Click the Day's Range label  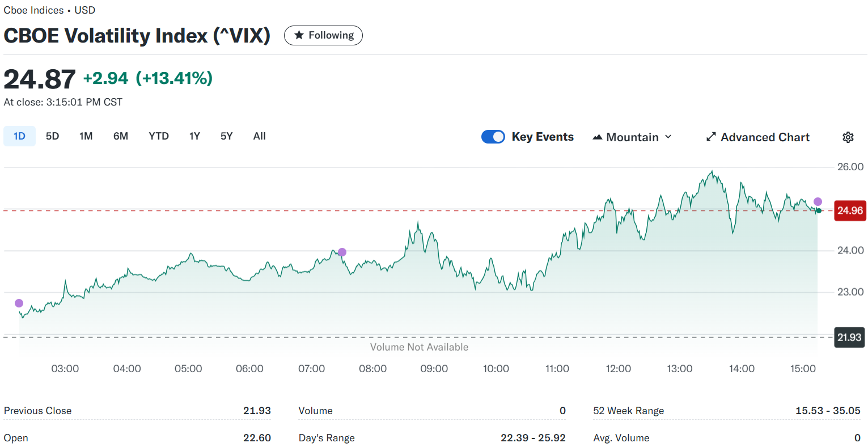point(327,438)
